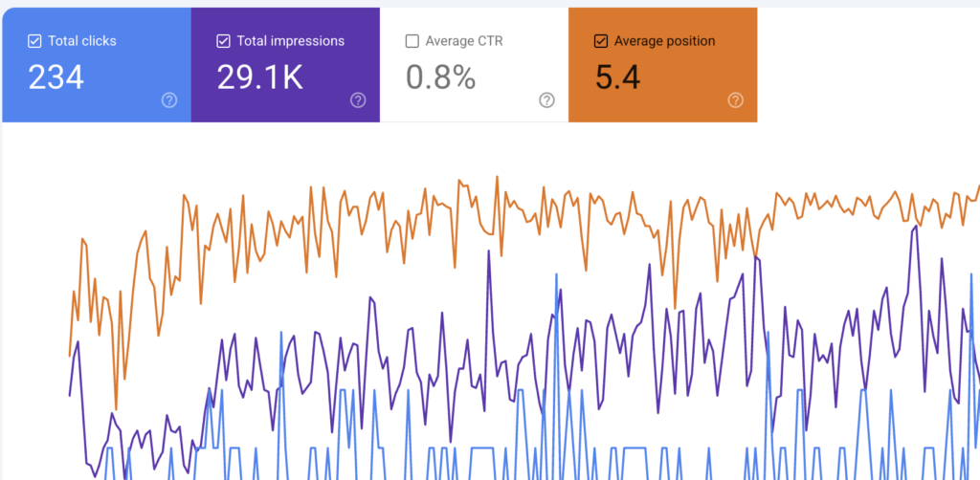
Task: Click the 5.4 average position value
Action: [x=617, y=78]
